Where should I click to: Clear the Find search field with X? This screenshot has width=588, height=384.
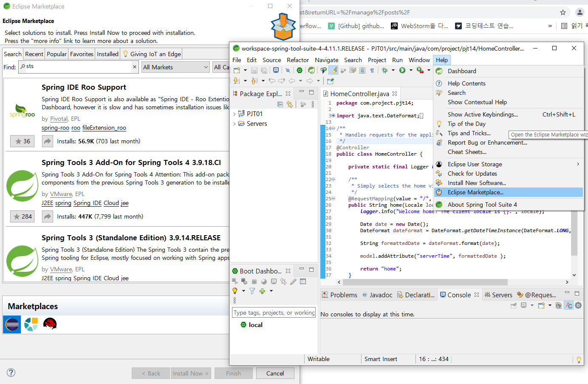pos(135,67)
